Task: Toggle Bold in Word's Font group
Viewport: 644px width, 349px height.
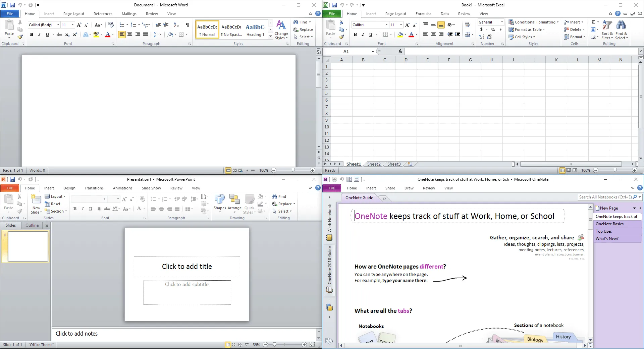Action: pos(32,35)
